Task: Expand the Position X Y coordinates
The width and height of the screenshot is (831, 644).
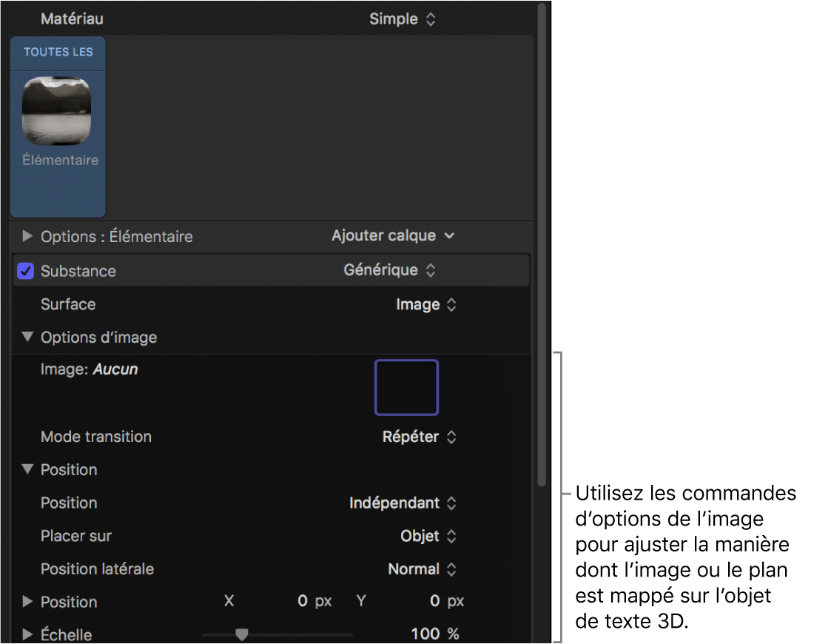Action: (28, 602)
